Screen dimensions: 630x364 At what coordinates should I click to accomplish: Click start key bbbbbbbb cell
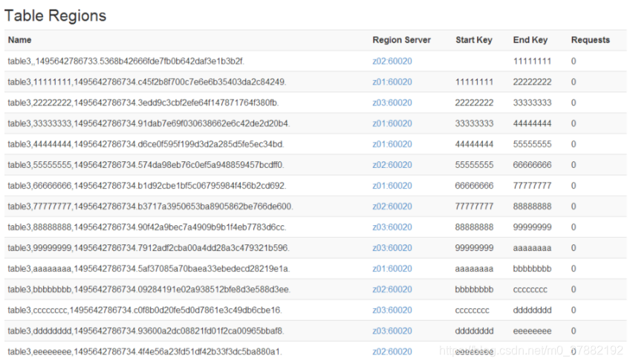click(474, 290)
